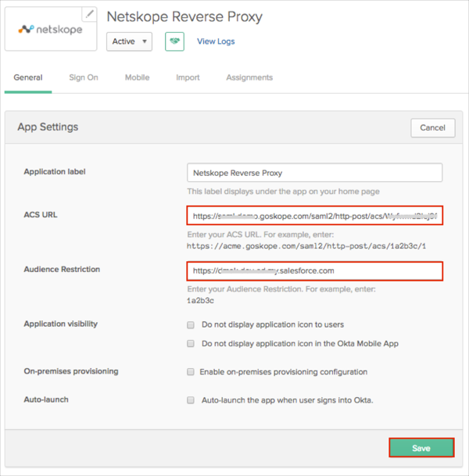469x476 pixels.
Task: Open the Mobile tab
Action: [x=137, y=78]
